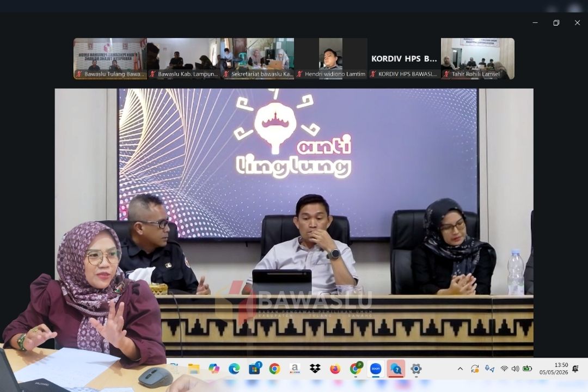Click the chat-bubble question mark taskbar icon
Screen dimensions: 588x392
pos(396,369)
